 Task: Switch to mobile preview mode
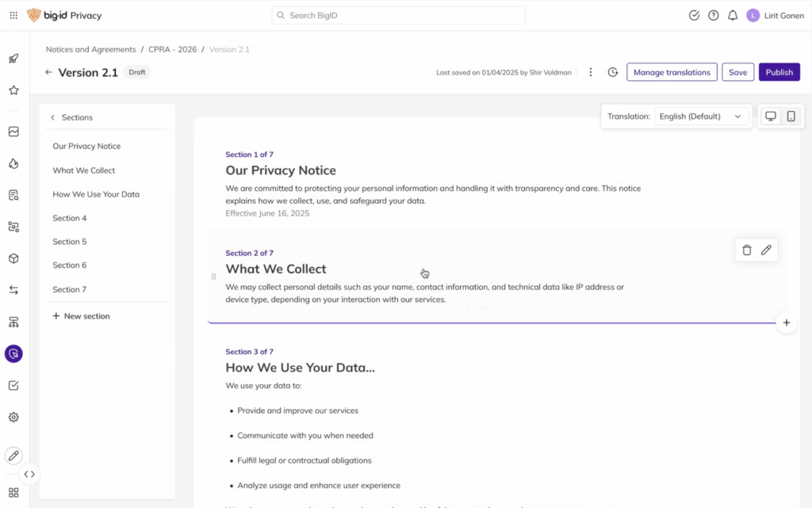pyautogui.click(x=791, y=116)
